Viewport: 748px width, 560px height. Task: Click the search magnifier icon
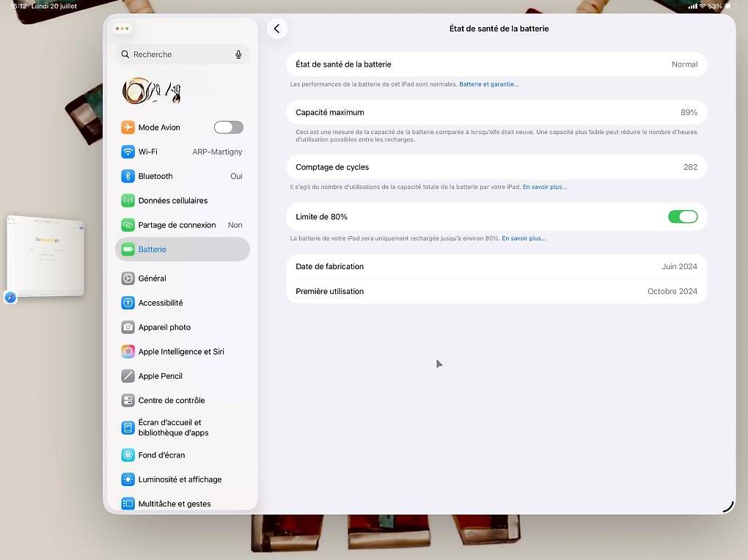point(125,54)
